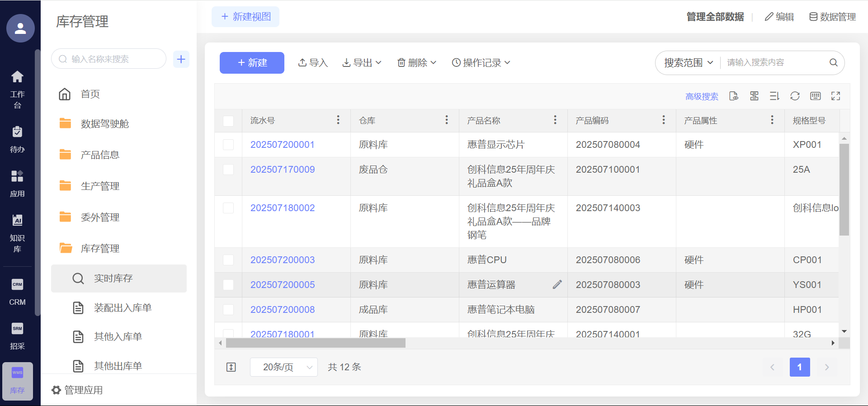Screen dimensions: 868x406
Task: Open the 搜索范围 dropdown
Action: click(688, 63)
